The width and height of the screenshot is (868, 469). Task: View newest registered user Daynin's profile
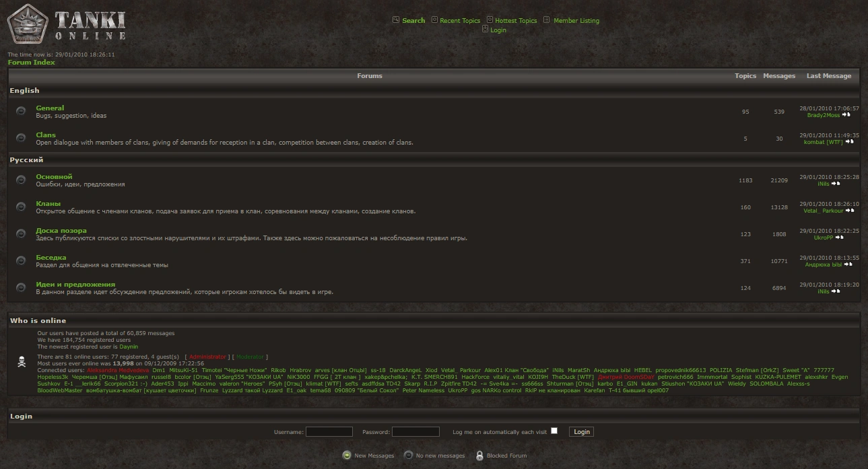click(x=129, y=347)
